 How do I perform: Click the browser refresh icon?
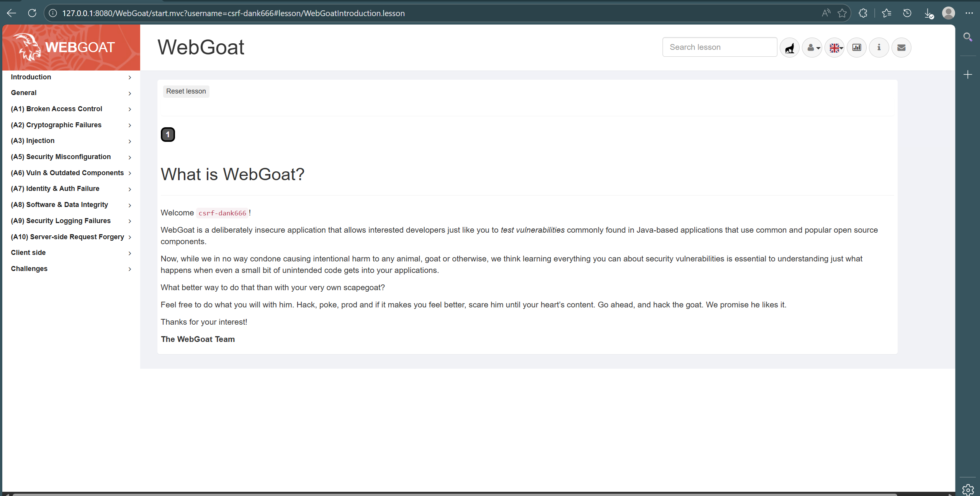coord(32,13)
